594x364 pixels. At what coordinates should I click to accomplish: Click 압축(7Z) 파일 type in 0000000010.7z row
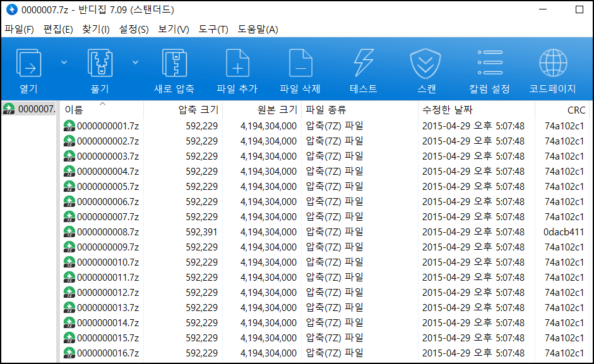pyautogui.click(x=335, y=262)
